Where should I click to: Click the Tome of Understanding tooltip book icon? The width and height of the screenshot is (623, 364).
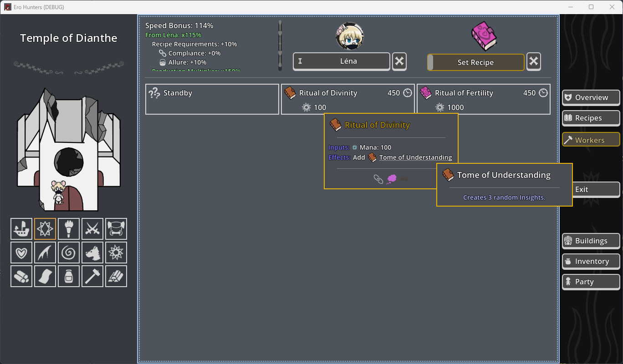tap(448, 175)
